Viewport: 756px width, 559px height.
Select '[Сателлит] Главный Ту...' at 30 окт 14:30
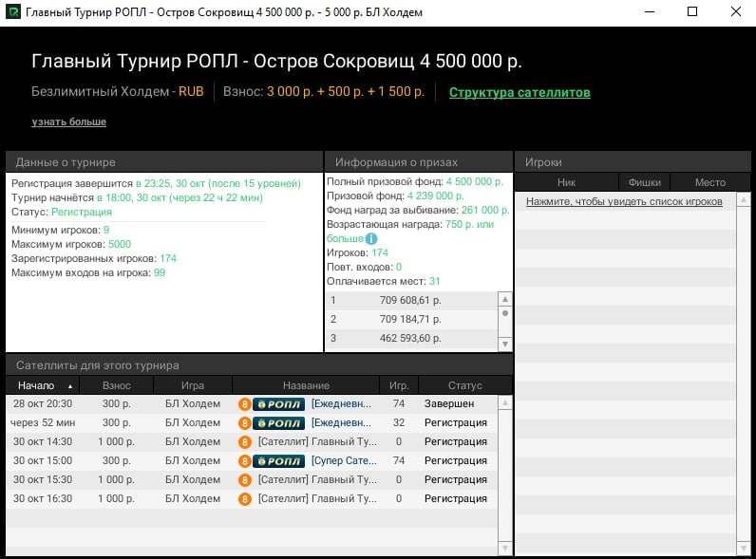coord(317,442)
